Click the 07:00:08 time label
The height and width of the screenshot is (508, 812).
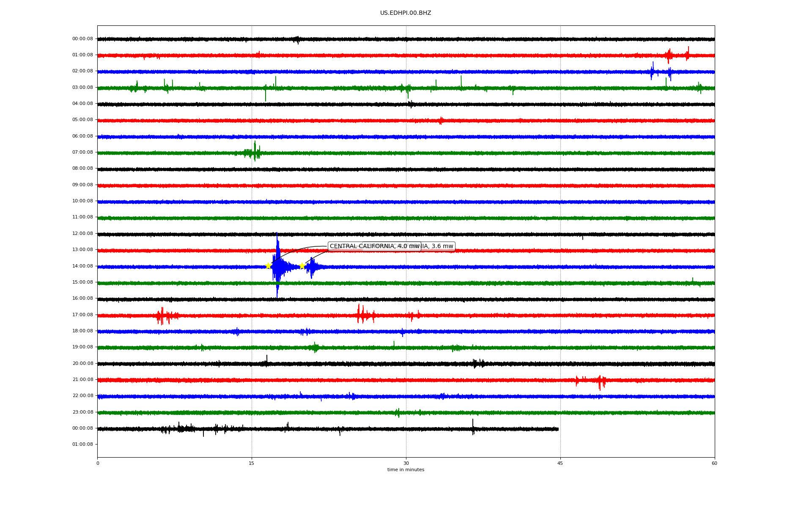click(x=82, y=152)
